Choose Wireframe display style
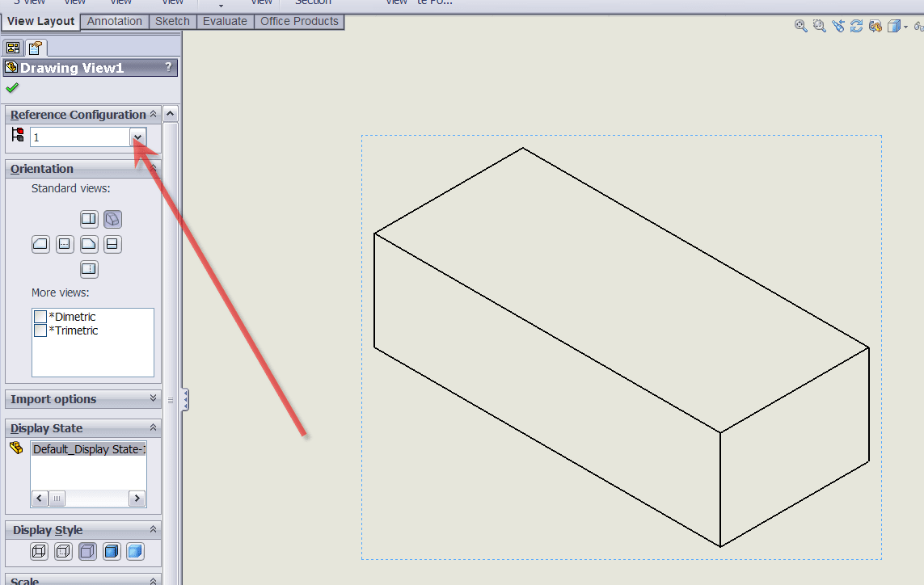Image resolution: width=924 pixels, height=585 pixels. pos(38,552)
